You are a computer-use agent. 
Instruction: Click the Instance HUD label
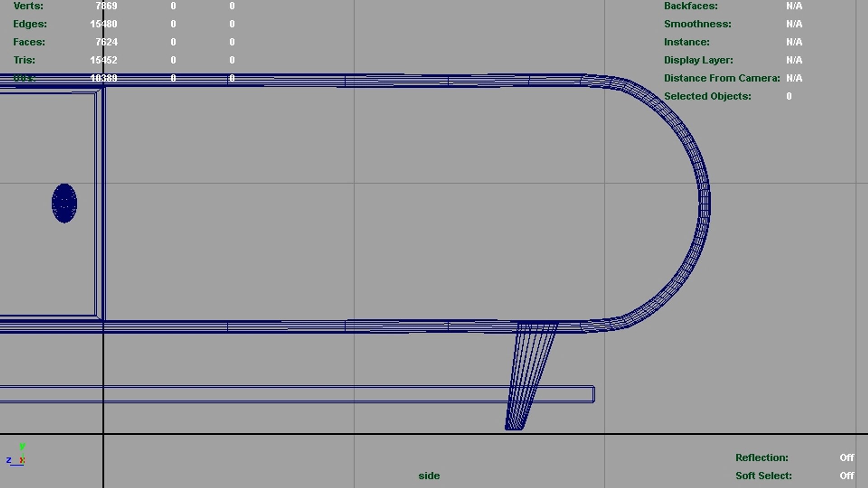click(x=686, y=42)
